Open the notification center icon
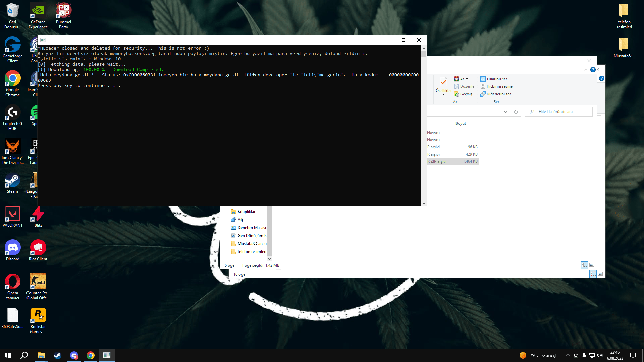The height and width of the screenshot is (362, 644). 633,355
